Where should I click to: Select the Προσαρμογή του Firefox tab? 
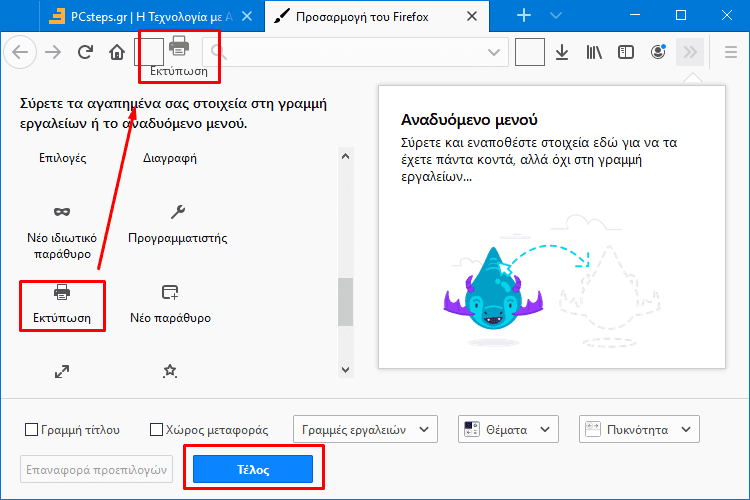376,17
